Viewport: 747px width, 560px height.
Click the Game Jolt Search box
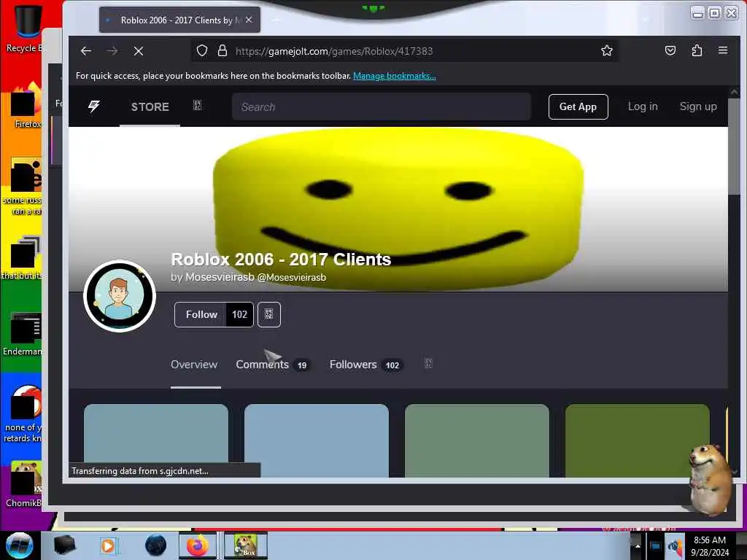pos(381,106)
